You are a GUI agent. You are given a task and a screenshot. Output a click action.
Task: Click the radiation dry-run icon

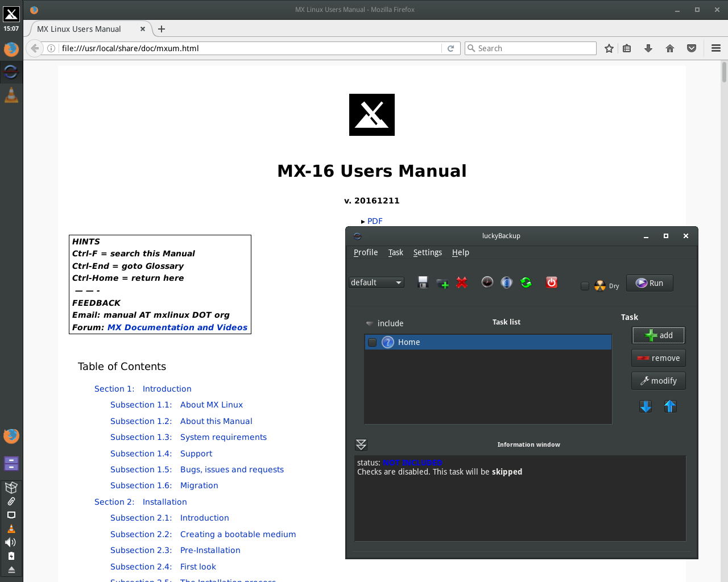point(600,285)
